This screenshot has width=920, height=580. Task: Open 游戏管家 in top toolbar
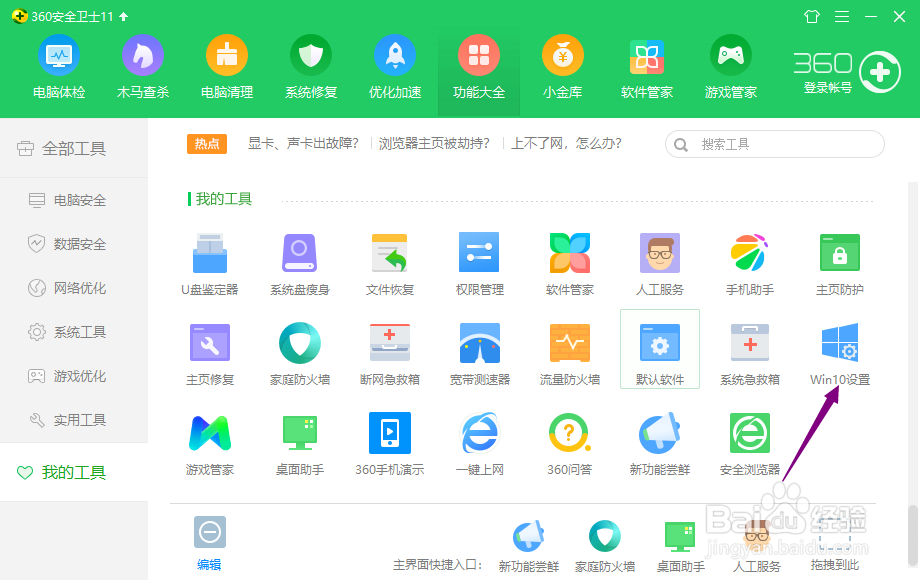pos(730,67)
